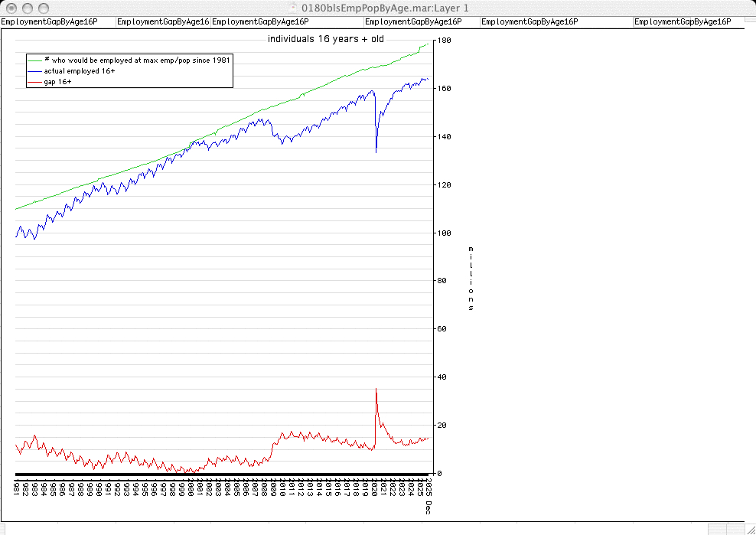Select the chart title 'individuals 16 years + old'

(325, 38)
